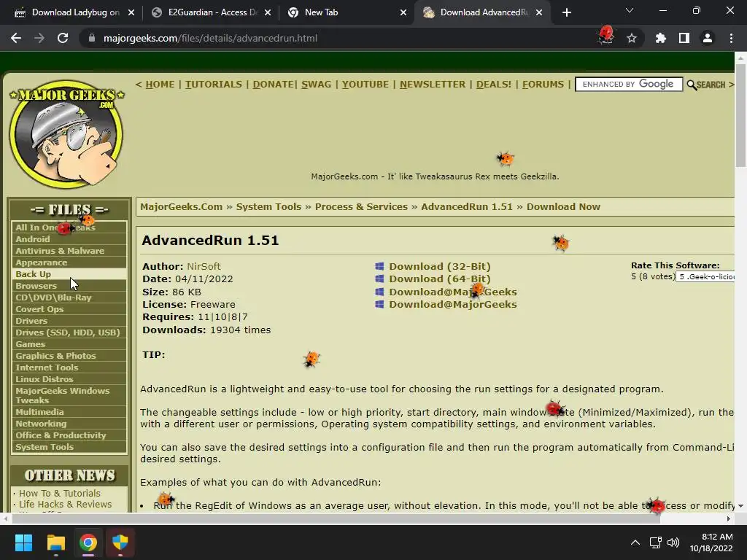Open the tab search dropdown chevron
The image size is (747, 560).
[630, 10]
